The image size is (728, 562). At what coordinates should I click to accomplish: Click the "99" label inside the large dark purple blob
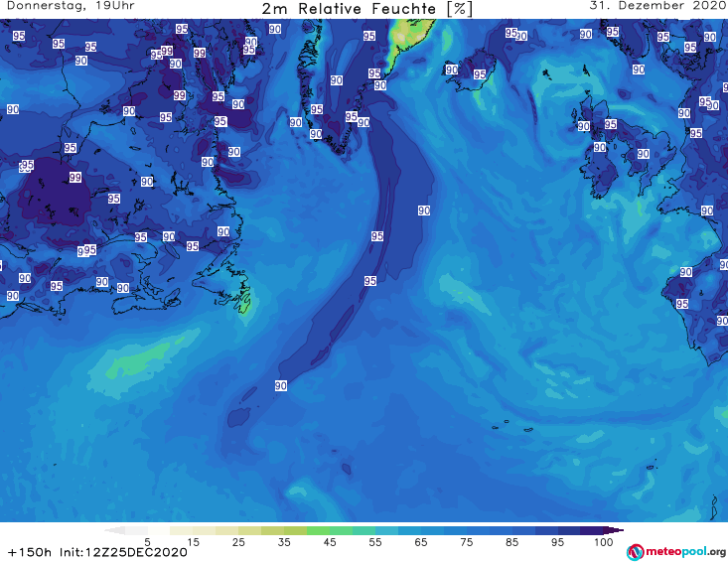click(x=75, y=178)
